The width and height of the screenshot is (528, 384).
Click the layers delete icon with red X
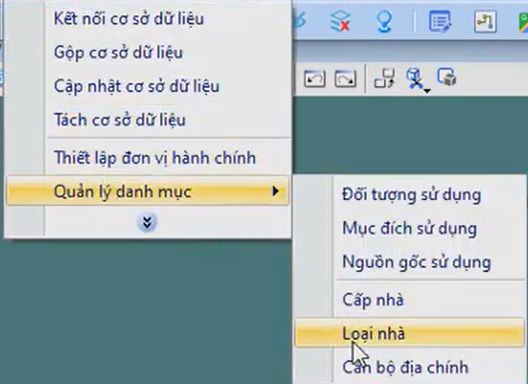pyautogui.click(x=340, y=22)
